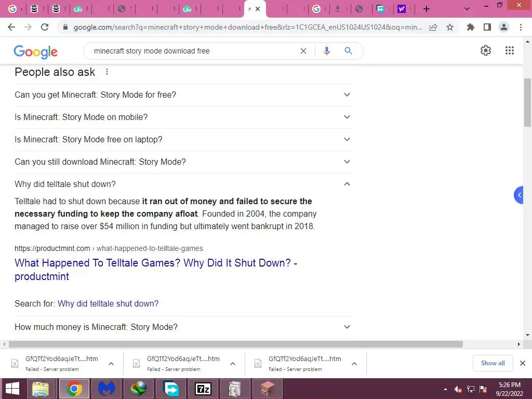Open Google quick settings gear
The image size is (532, 399).
click(x=486, y=50)
